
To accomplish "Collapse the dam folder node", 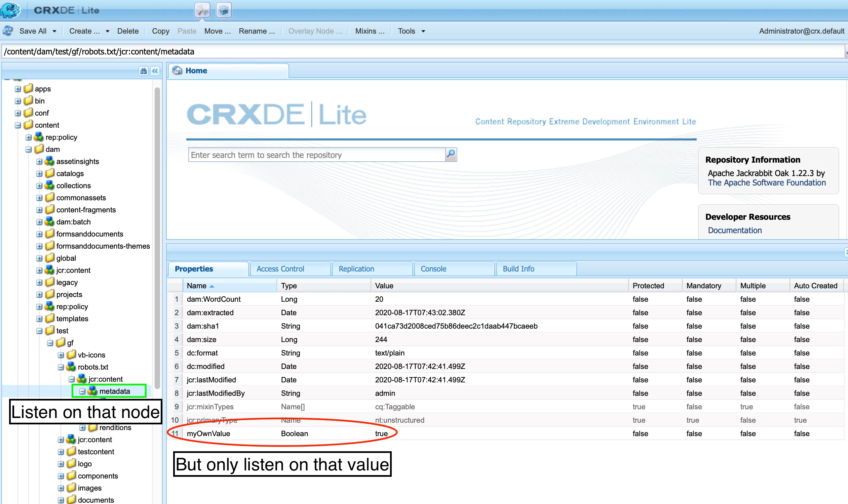I will [29, 150].
